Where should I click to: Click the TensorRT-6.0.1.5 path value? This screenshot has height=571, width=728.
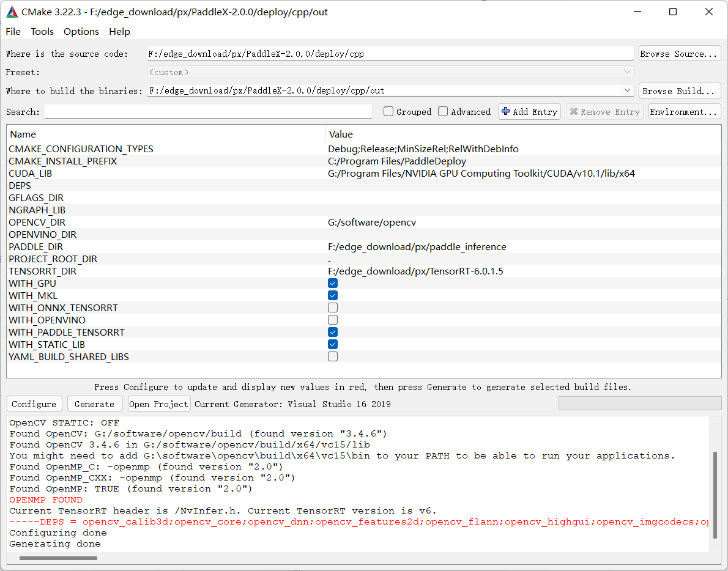415,271
